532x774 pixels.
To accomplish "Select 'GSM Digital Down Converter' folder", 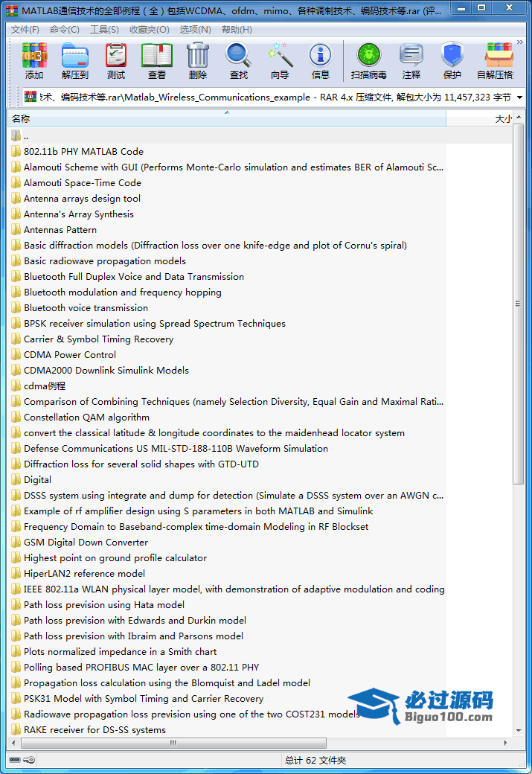I will tap(86, 543).
